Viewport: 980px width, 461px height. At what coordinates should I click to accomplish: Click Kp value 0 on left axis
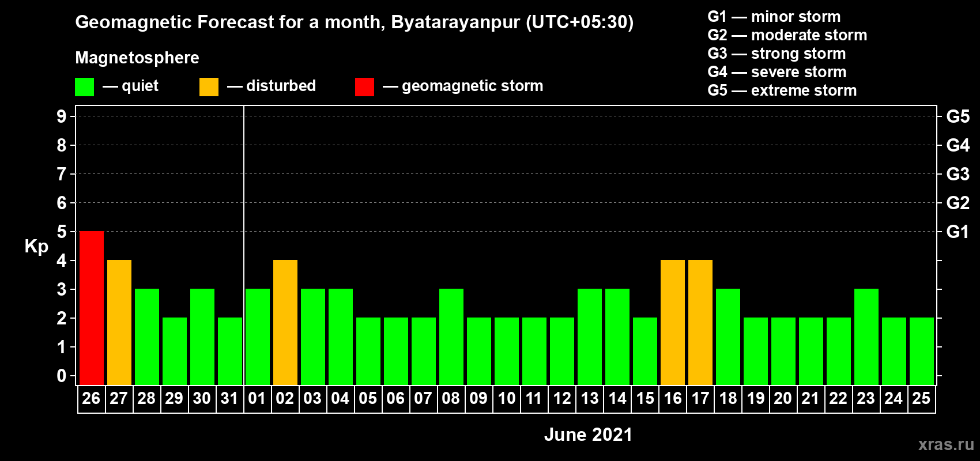tap(62, 376)
